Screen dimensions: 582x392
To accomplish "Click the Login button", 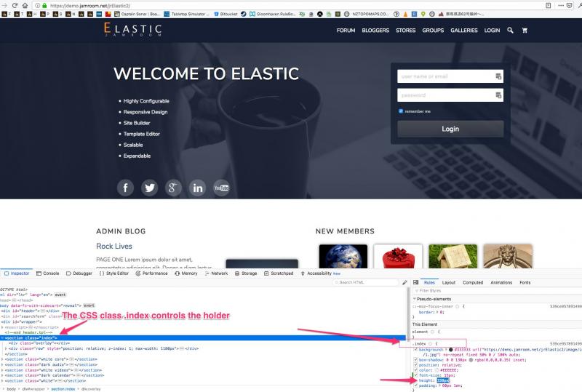I will click(x=450, y=129).
